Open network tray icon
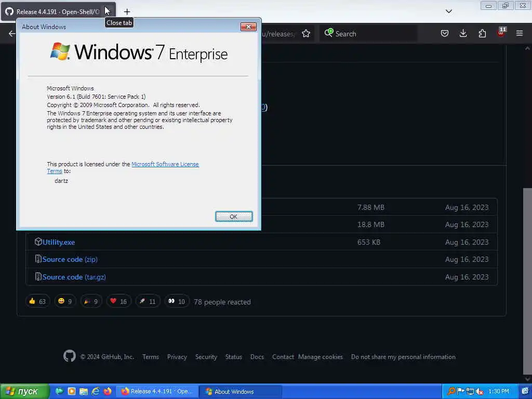The width and height of the screenshot is (532, 399). tap(470, 392)
